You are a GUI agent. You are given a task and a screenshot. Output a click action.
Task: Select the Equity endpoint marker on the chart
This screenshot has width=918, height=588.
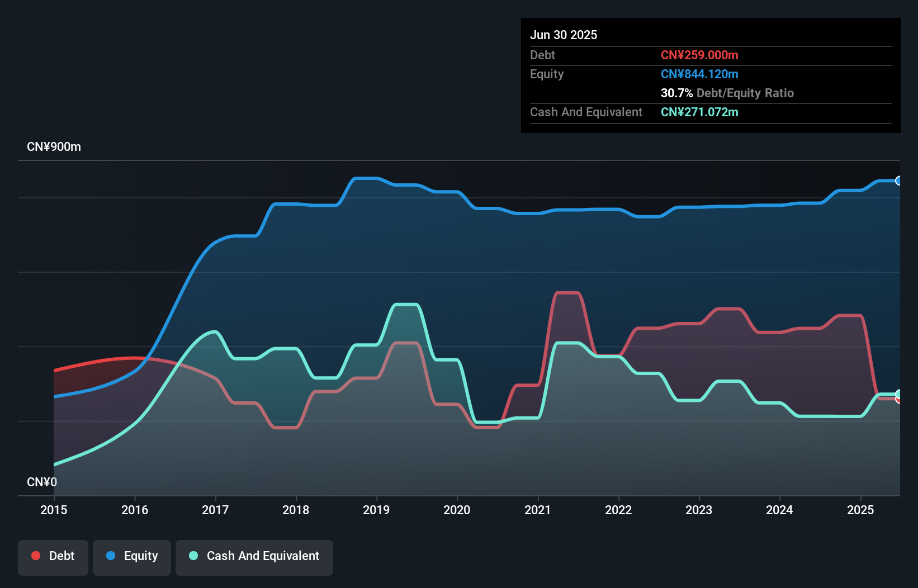click(899, 181)
